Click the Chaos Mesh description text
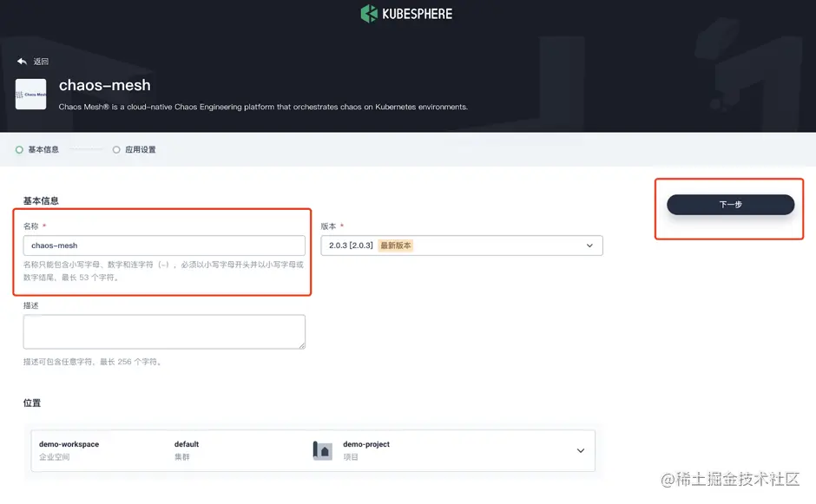 263,107
